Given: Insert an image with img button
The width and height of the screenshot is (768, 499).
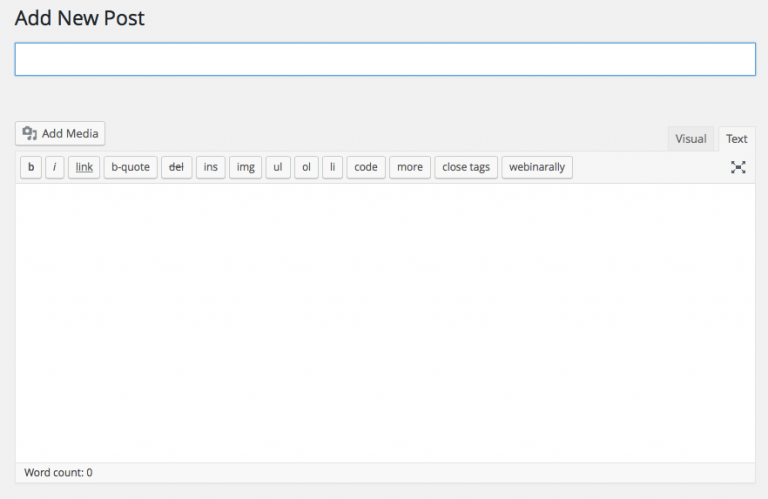Looking at the screenshot, I should pyautogui.click(x=245, y=167).
